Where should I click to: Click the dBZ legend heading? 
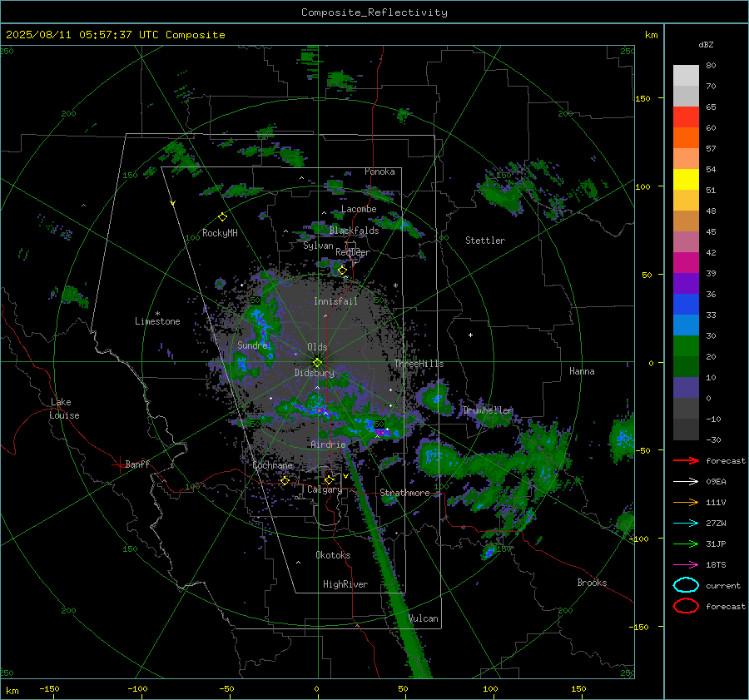(706, 44)
